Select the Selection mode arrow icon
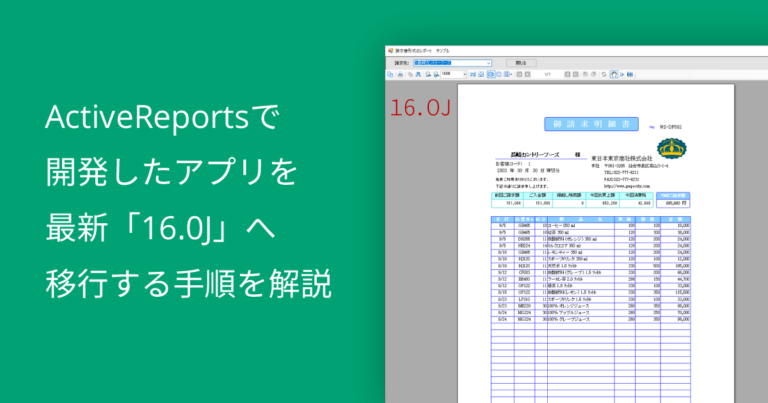 click(623, 74)
